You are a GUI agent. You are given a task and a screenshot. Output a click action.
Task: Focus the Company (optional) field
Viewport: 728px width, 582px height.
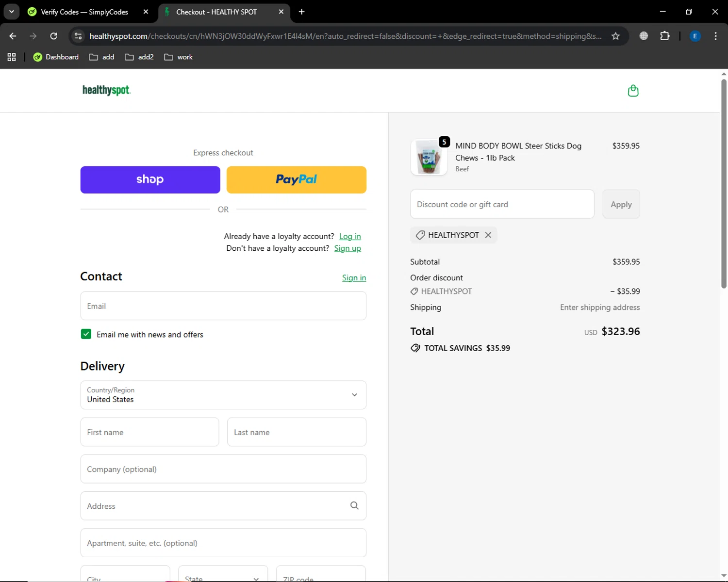click(223, 469)
